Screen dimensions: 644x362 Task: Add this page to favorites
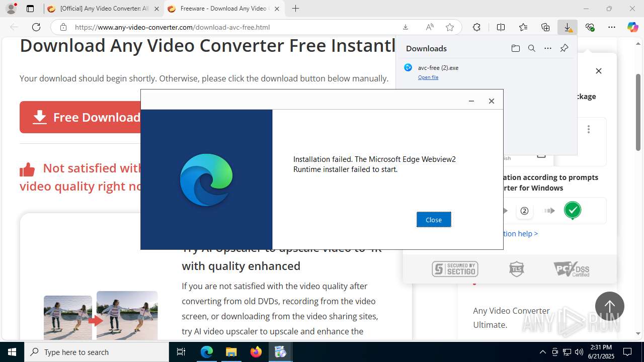pyautogui.click(x=450, y=27)
